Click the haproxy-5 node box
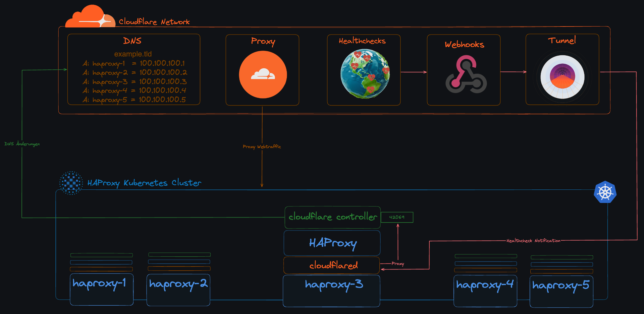 561,291
